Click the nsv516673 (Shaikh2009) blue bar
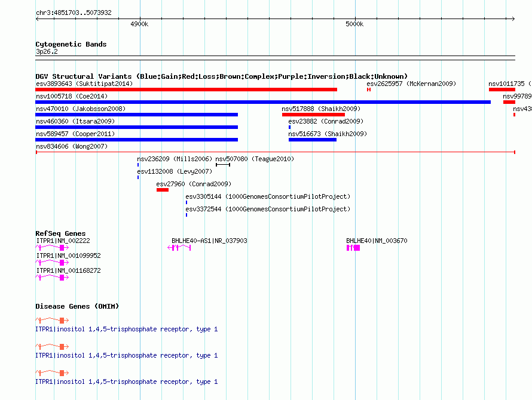532x400 pixels. pos(313,140)
